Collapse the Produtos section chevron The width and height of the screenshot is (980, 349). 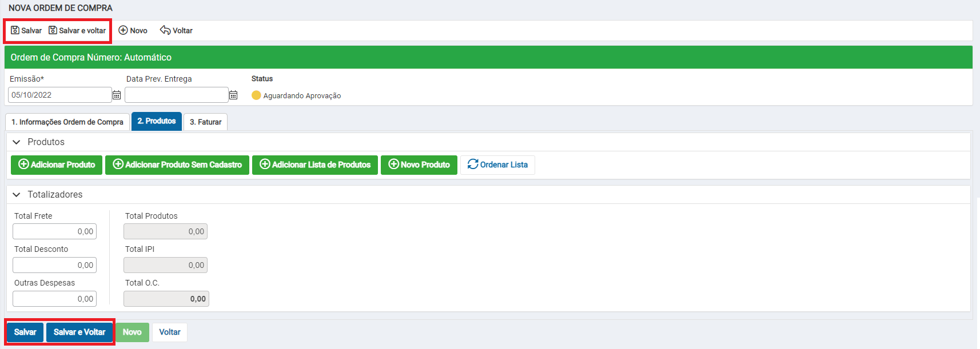17,142
